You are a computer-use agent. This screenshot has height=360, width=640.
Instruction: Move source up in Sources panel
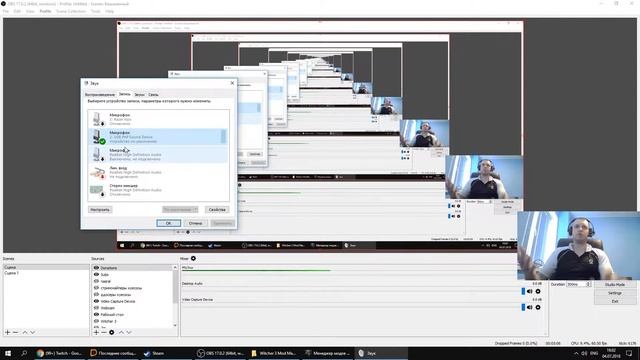121,333
